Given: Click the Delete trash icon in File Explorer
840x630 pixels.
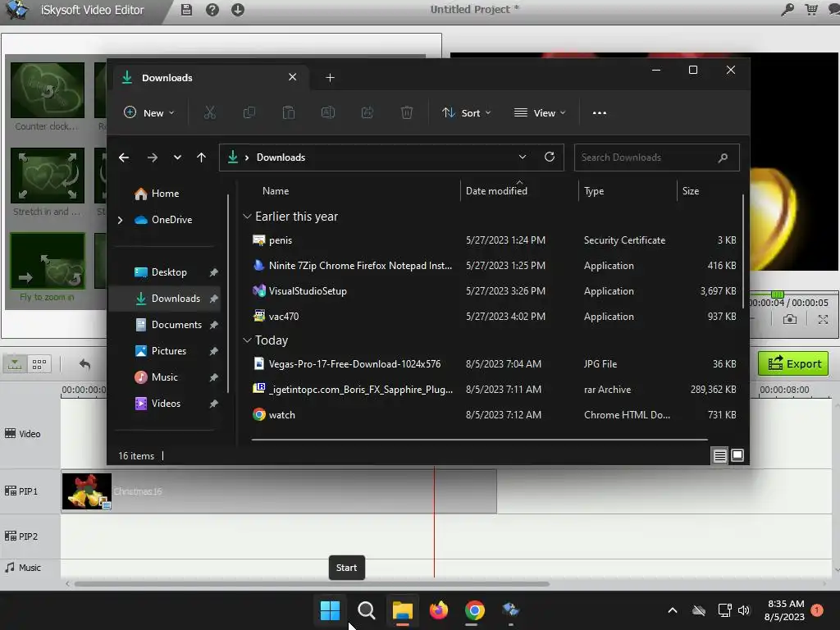Looking at the screenshot, I should [407, 112].
